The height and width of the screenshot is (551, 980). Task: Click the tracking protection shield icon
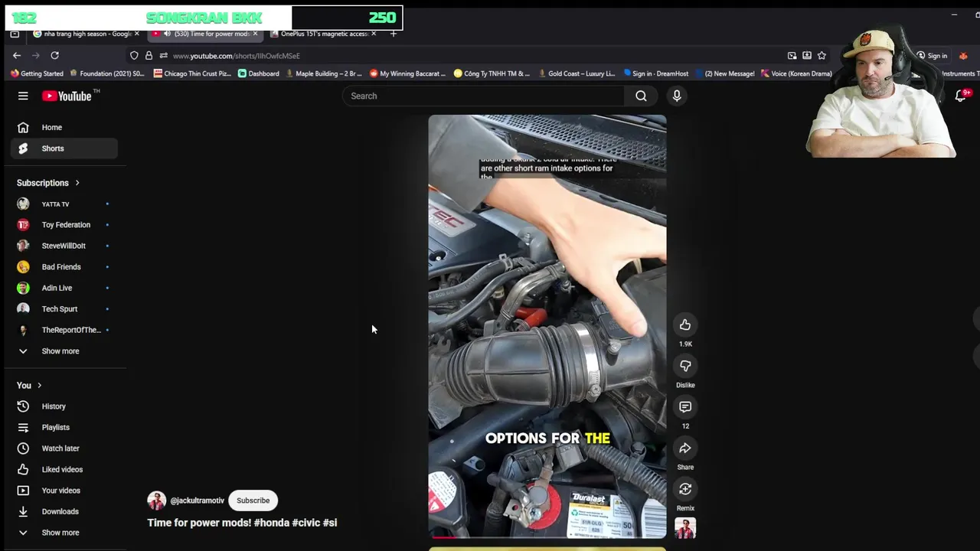tap(134, 56)
